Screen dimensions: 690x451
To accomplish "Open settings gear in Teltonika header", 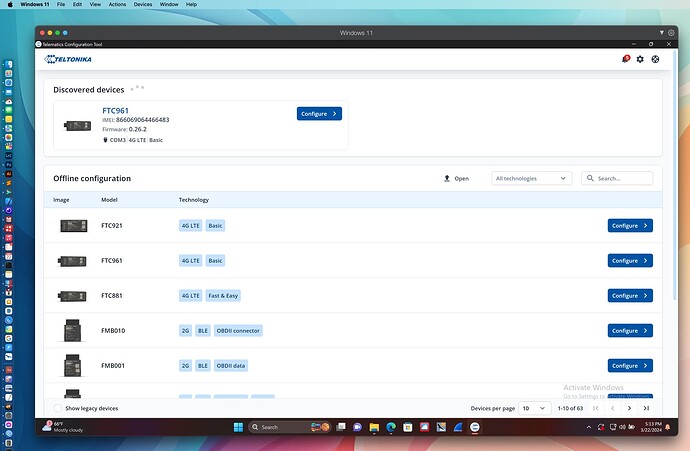I will point(640,59).
